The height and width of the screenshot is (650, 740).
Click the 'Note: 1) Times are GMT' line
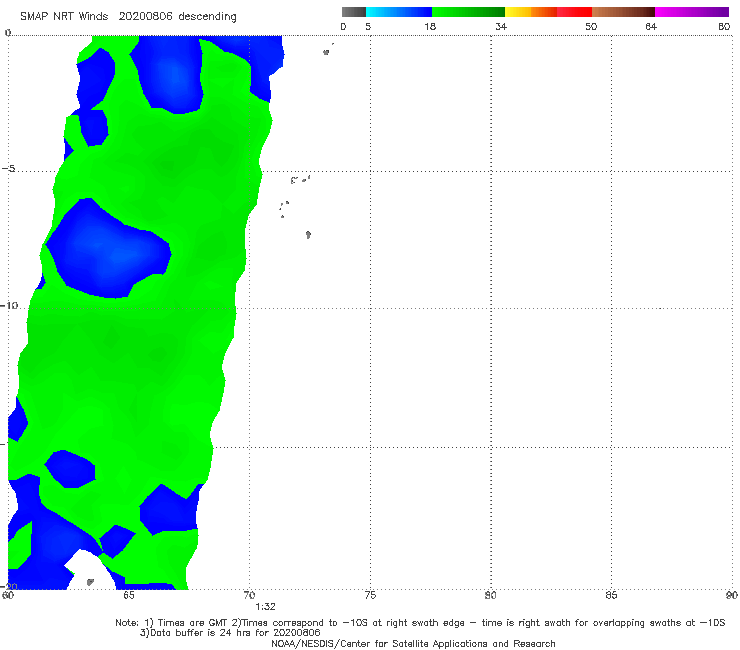(x=420, y=623)
